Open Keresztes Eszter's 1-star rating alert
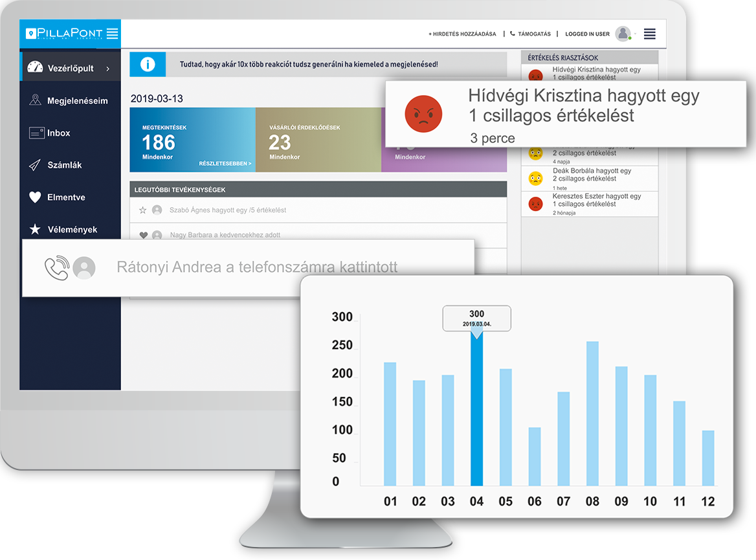 (589, 204)
